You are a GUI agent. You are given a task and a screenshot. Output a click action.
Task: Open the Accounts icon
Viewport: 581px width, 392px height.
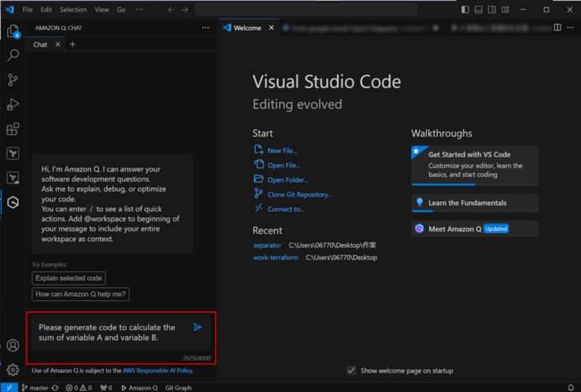pos(12,346)
